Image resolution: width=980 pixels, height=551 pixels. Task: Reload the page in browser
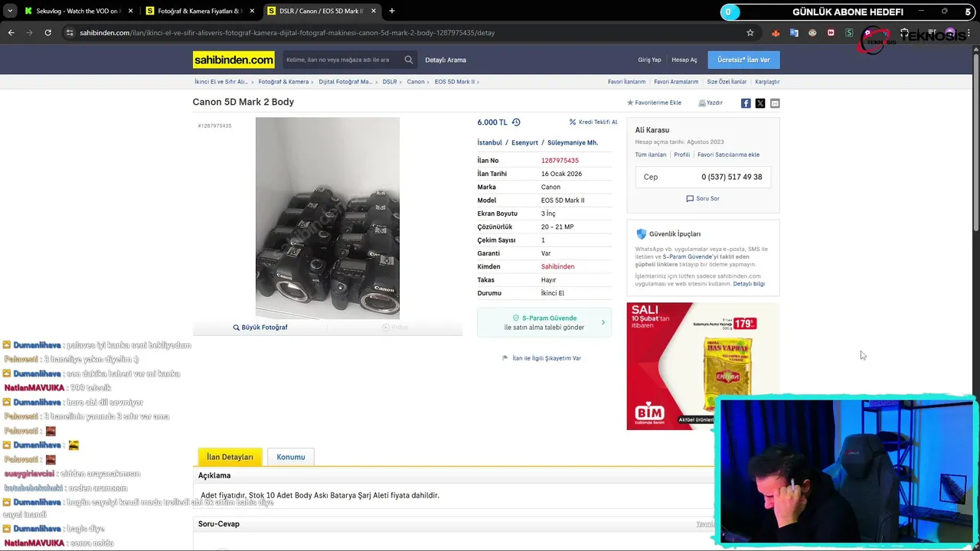click(x=47, y=33)
